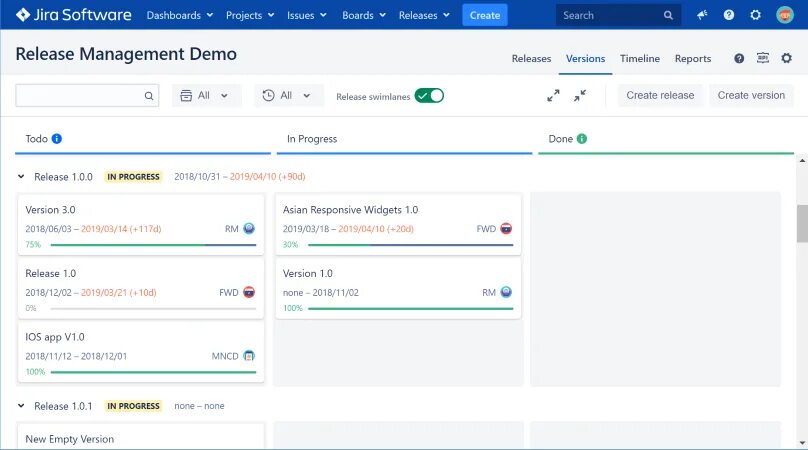Screen dimensions: 808x450
Task: Switch to the Timeline tab
Action: 639,59
